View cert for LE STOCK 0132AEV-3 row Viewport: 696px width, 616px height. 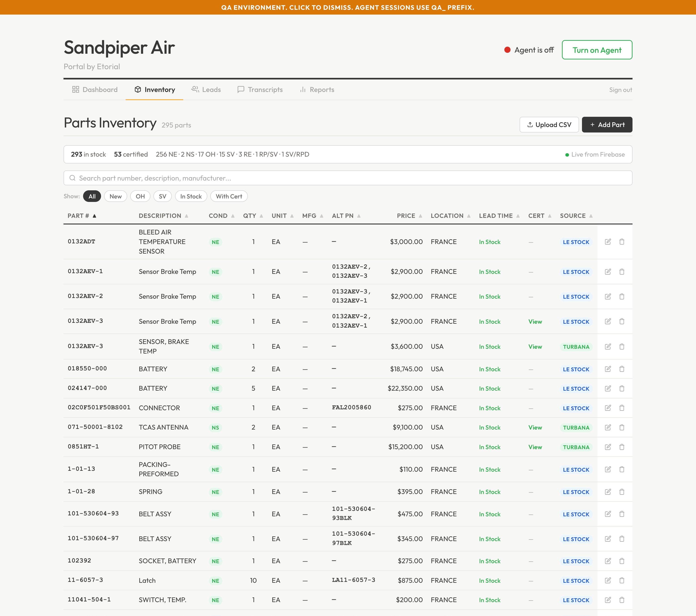click(x=535, y=322)
